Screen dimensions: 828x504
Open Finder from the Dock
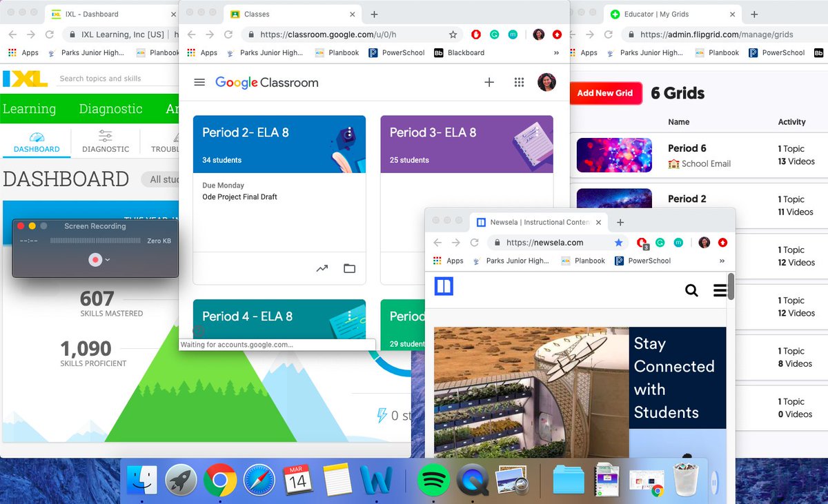coord(141,480)
